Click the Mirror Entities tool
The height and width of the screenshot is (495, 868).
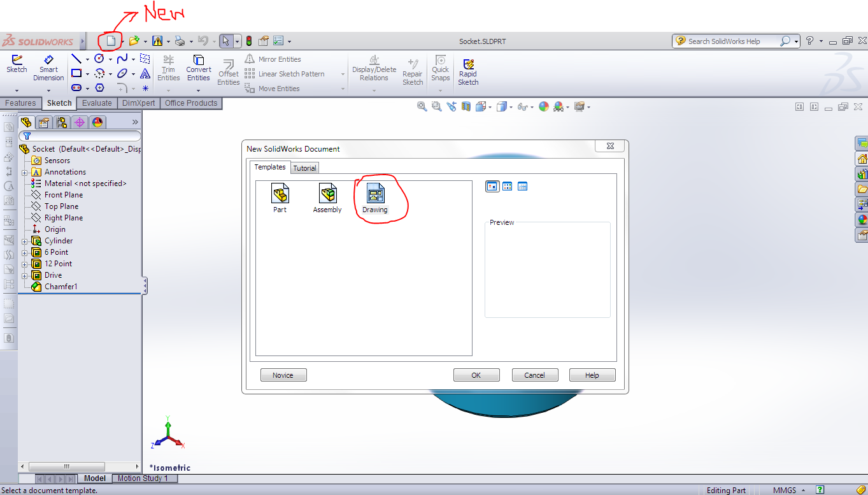click(281, 59)
